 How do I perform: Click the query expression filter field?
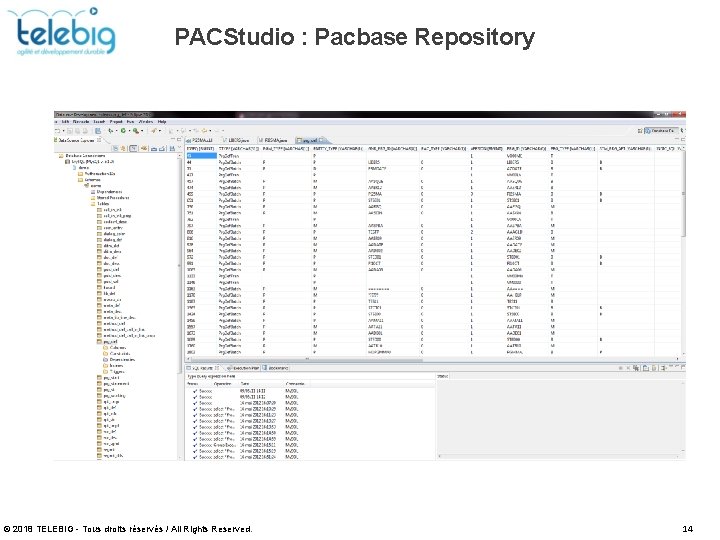[x=310, y=376]
